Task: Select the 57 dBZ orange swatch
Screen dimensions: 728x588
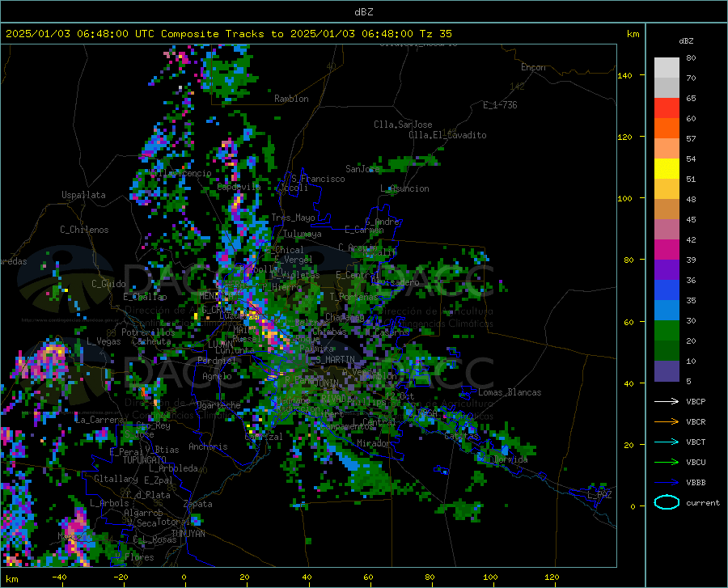Action: point(667,128)
